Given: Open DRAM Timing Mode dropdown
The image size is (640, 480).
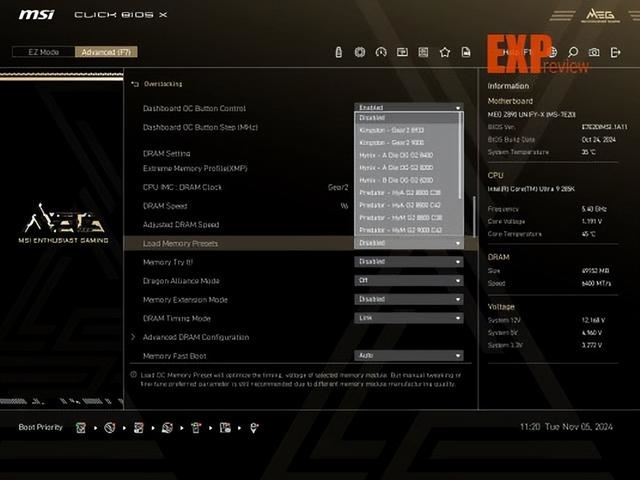Looking at the screenshot, I should click(x=409, y=318).
